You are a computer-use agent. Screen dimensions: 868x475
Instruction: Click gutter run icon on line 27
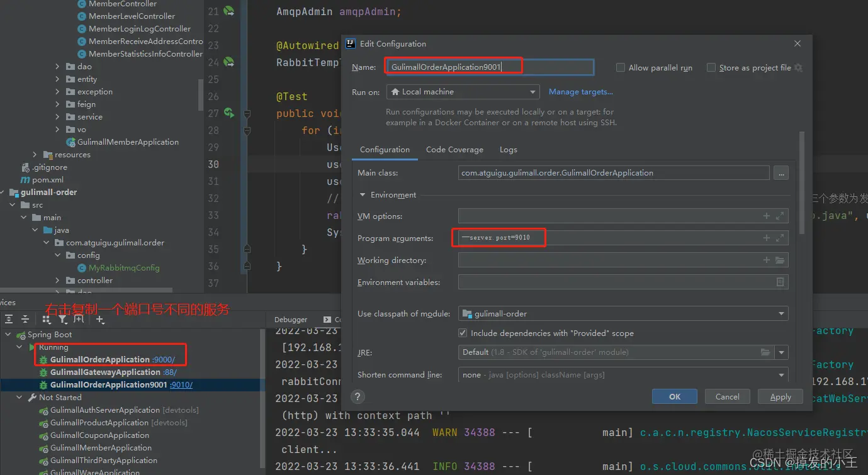229,113
